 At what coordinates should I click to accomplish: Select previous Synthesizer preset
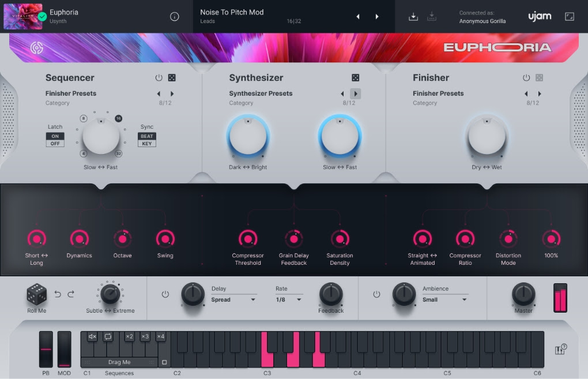point(342,94)
